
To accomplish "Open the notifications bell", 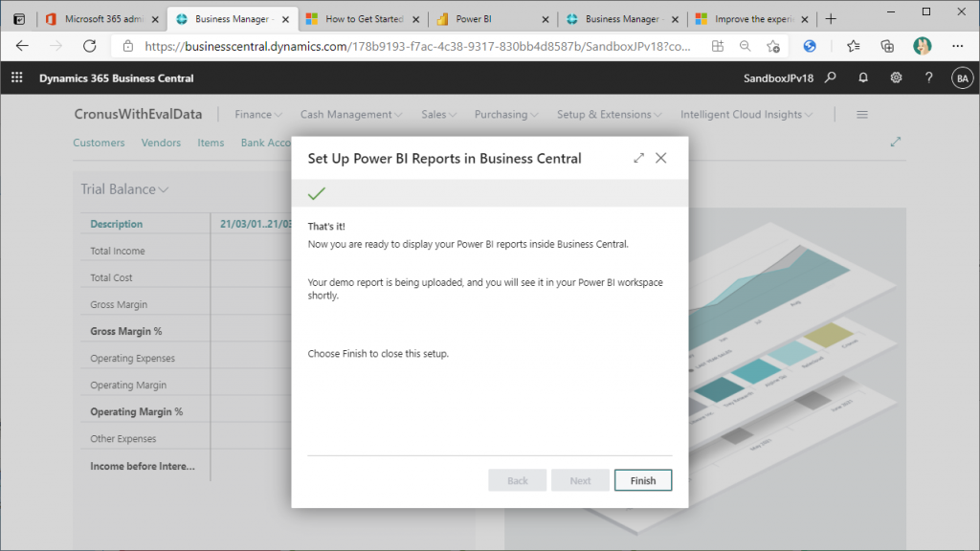I will pos(863,77).
